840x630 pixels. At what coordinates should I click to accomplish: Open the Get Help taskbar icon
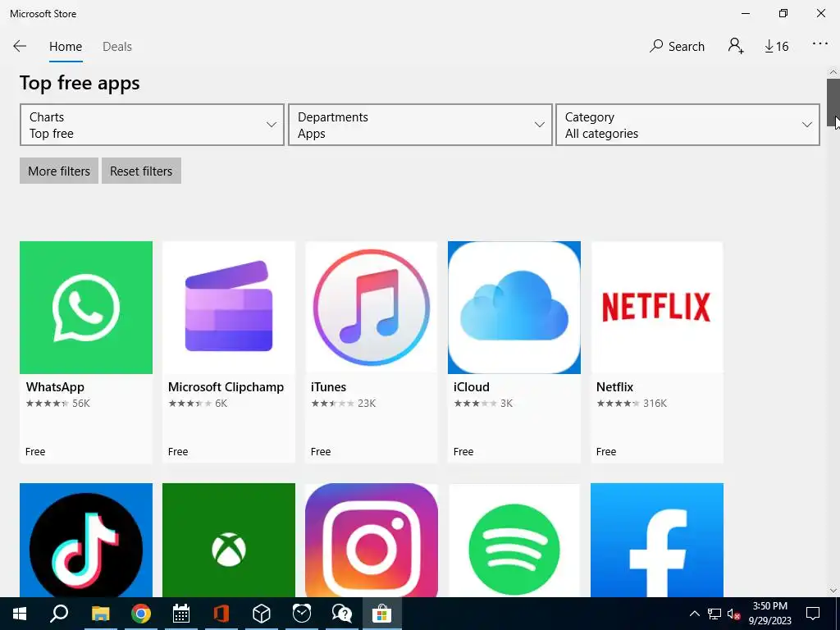coord(342,614)
